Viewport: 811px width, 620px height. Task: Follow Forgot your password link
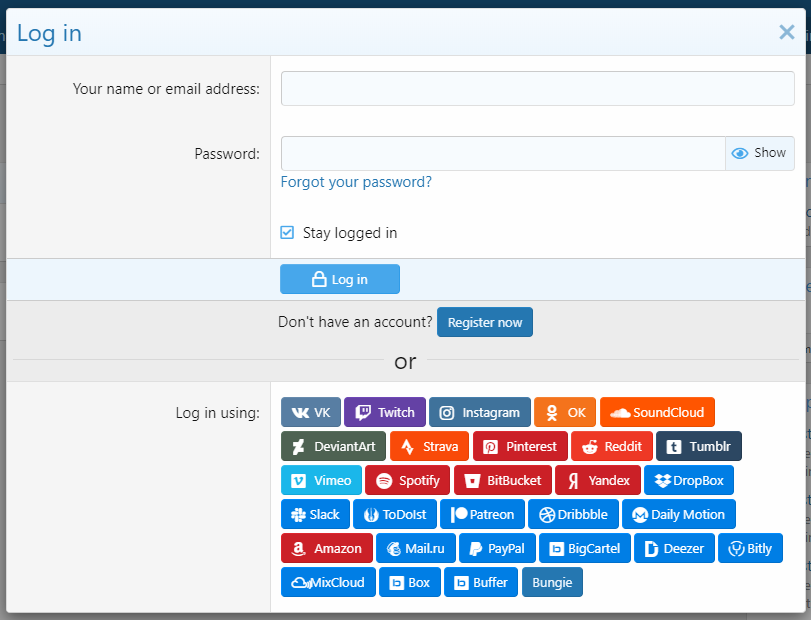coord(356,182)
